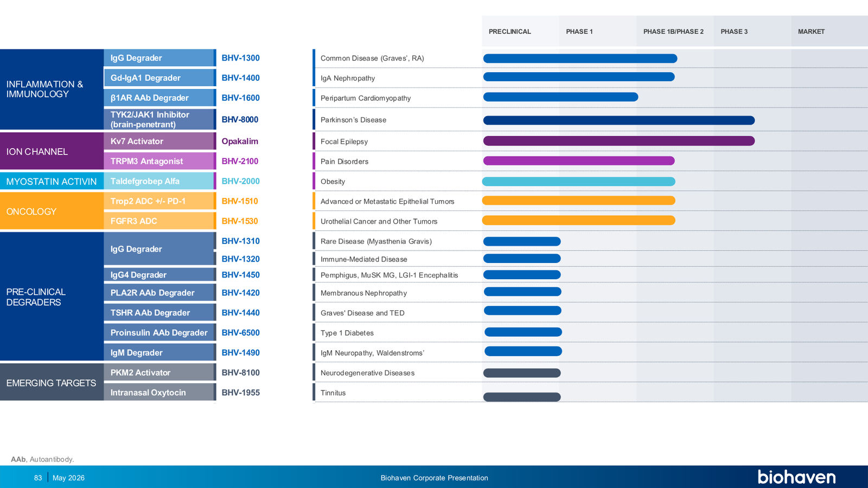Select the Kv7 Activator cell
Screen dimensions: 868x488
[x=159, y=141]
